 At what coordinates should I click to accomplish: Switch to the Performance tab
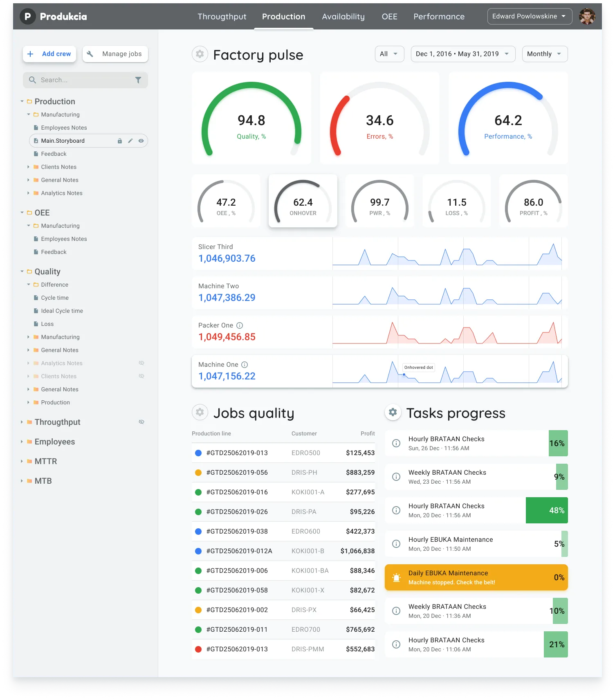(439, 16)
